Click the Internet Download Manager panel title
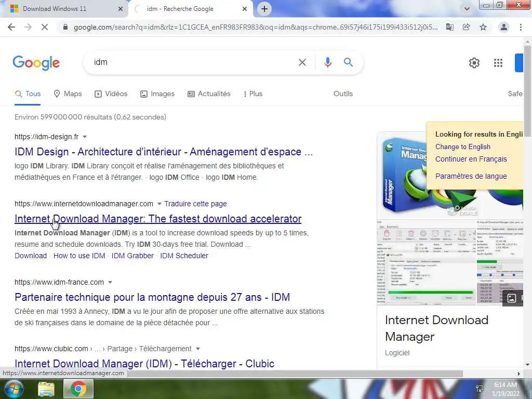532x399 pixels. [x=436, y=328]
